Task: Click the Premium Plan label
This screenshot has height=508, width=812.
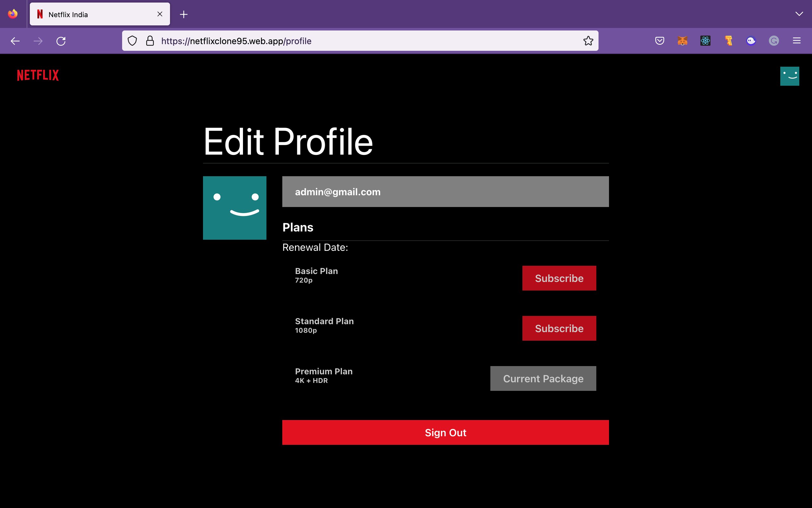Action: (x=324, y=371)
